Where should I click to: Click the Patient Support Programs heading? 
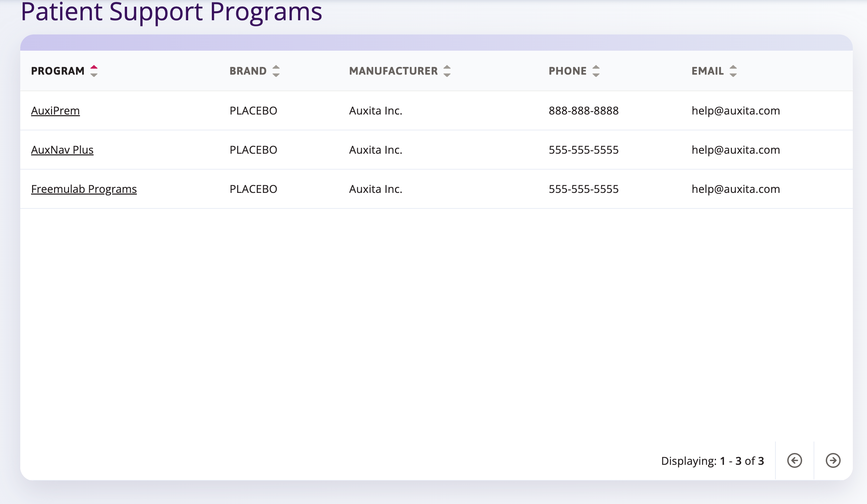171,12
